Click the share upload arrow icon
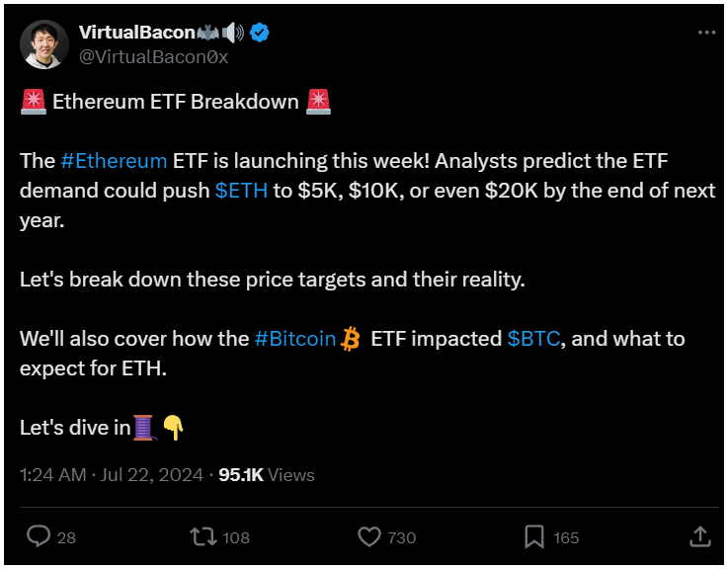This screenshot has height=569, width=728. [x=699, y=536]
